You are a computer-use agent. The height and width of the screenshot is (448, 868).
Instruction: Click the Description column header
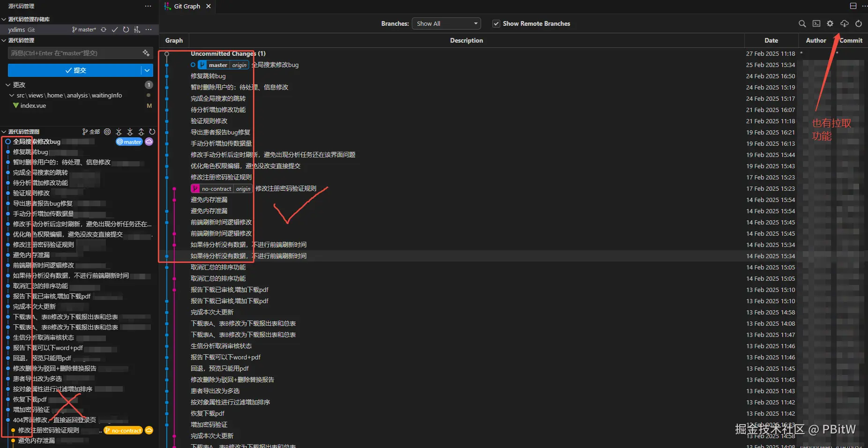click(x=467, y=40)
